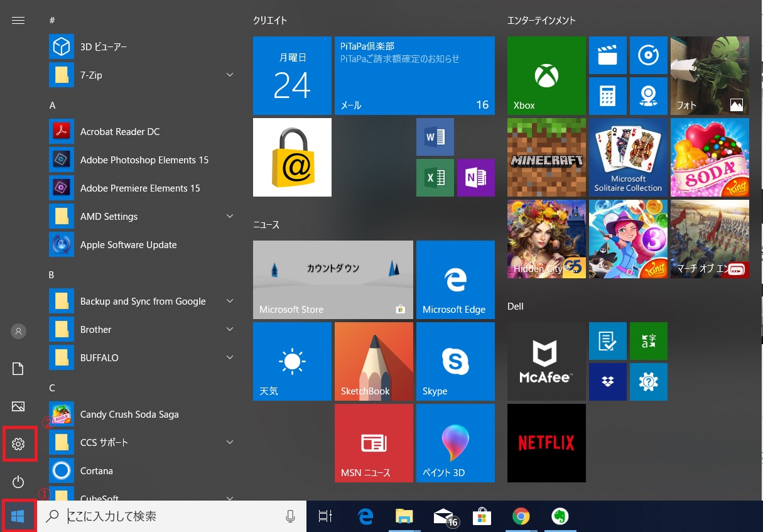Click the Windows Start button
Viewport: 763px width, 532px height.
(18, 516)
